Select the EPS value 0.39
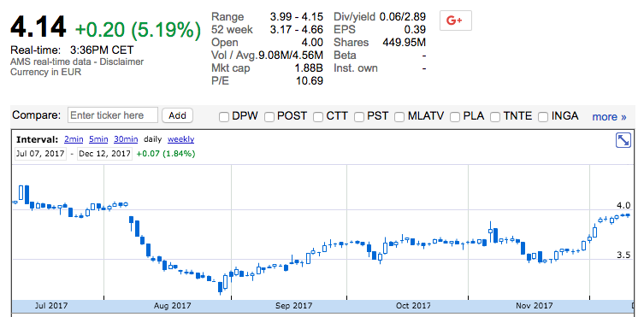The width and height of the screenshot is (644, 317). pyautogui.click(x=416, y=30)
